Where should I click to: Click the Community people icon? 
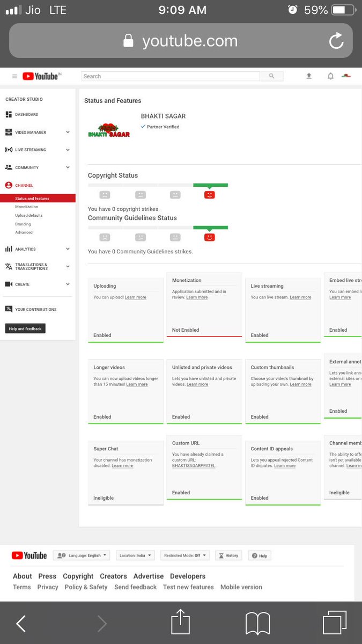click(9, 167)
